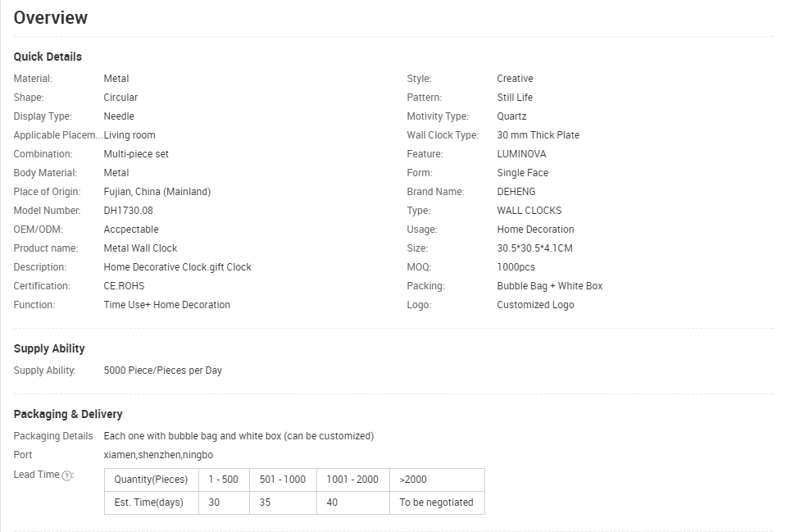Click the '1 - 500' quantity cell

click(224, 480)
